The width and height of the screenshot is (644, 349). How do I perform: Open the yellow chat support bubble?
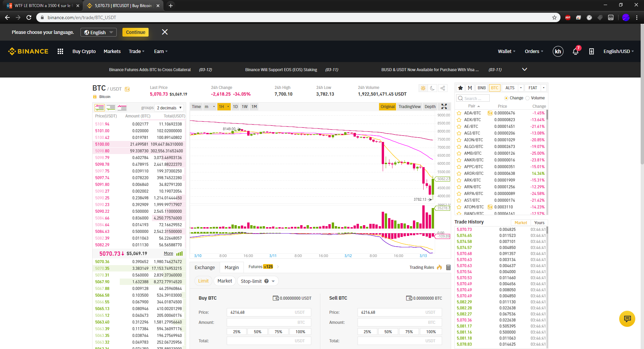tap(627, 318)
